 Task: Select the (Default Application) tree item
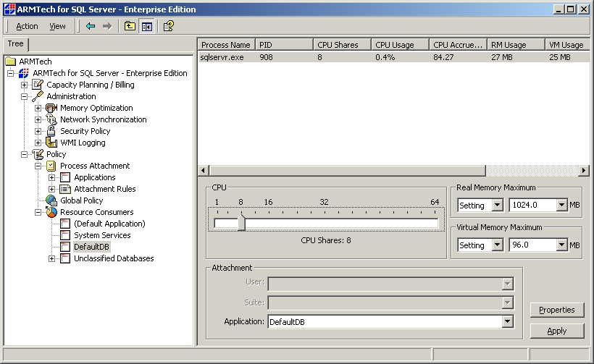[x=109, y=224]
